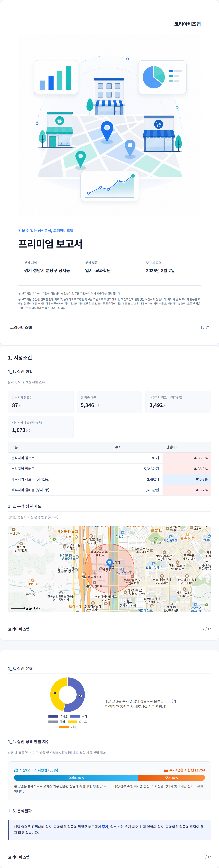Select the 스타벅스 marker on the map
Image resolution: width=219 pixels, height=868 pixels.
76,537
